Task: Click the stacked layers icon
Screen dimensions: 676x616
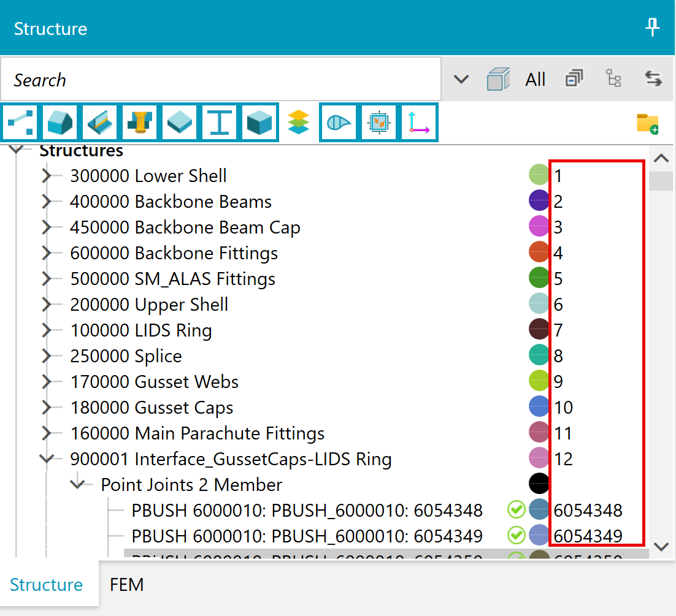Action: click(299, 123)
